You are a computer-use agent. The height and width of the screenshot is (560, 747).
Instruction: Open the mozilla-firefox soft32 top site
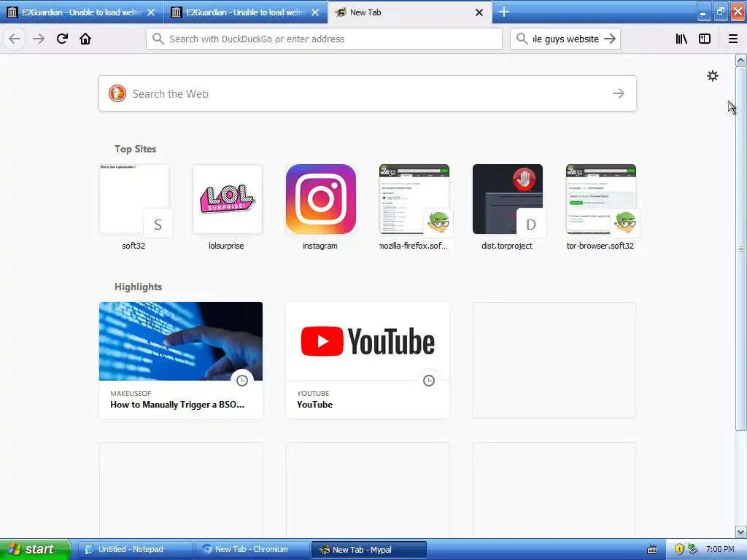tap(414, 207)
